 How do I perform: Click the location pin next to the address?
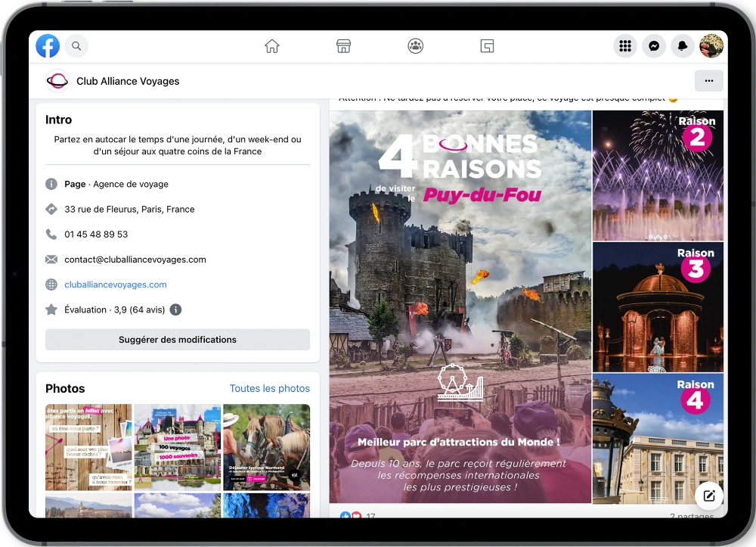(51, 209)
